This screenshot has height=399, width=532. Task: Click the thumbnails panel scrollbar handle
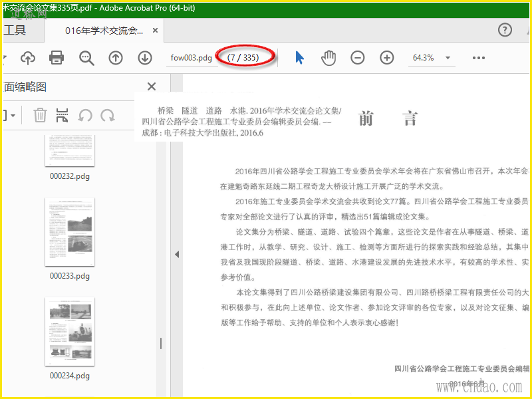coord(161,343)
